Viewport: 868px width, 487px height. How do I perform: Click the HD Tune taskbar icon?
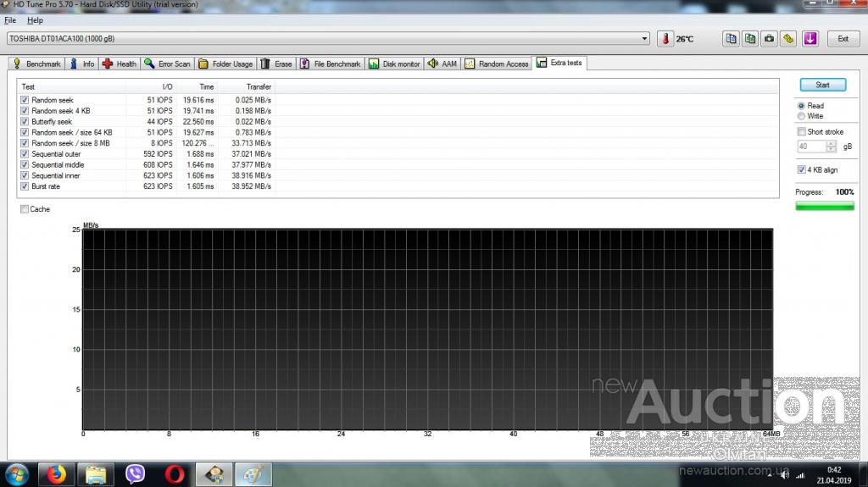pos(214,475)
